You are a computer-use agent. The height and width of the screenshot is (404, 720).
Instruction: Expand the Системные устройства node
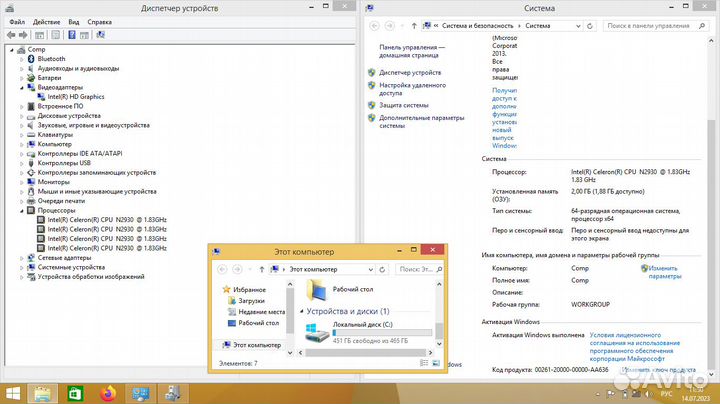coord(22,267)
